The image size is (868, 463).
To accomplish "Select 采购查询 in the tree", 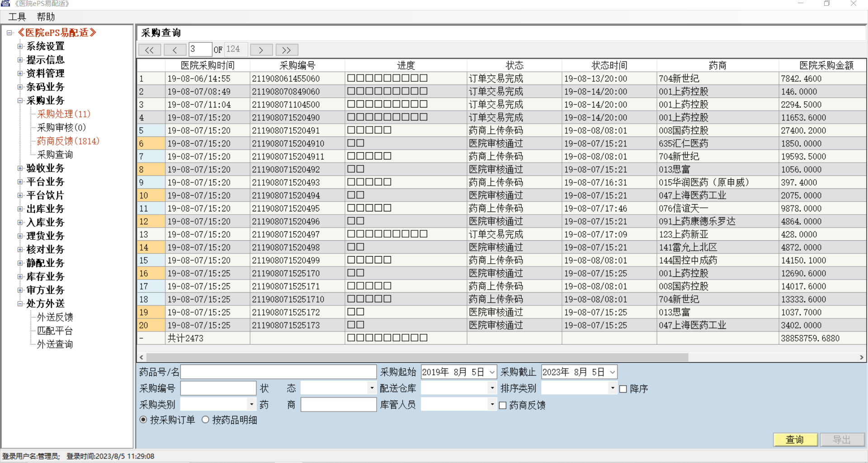I will [x=55, y=154].
